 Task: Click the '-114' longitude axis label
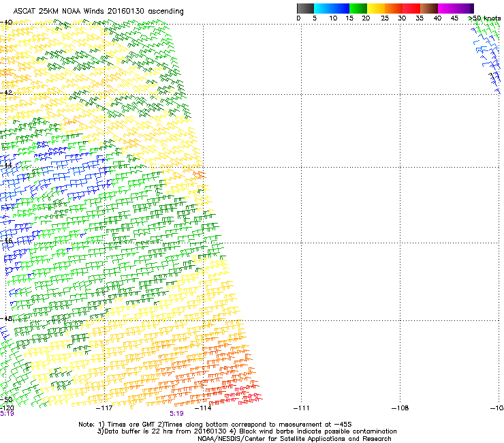[x=203, y=408]
